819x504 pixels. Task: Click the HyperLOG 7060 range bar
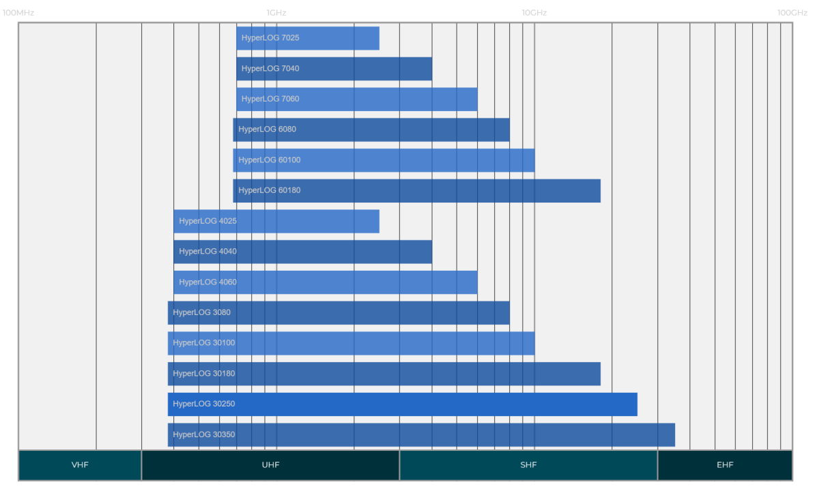point(357,99)
